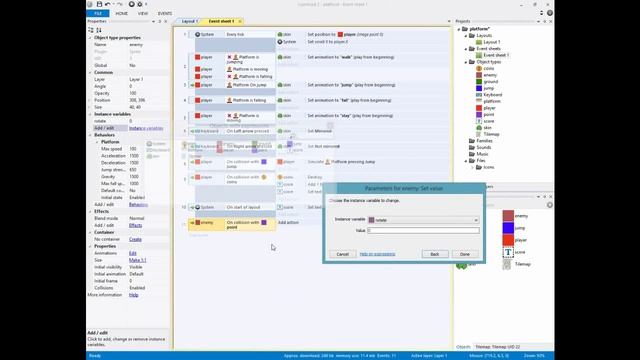This screenshot has width=640, height=360.
Task: Select the skin object in Projects tree
Action: (484, 128)
